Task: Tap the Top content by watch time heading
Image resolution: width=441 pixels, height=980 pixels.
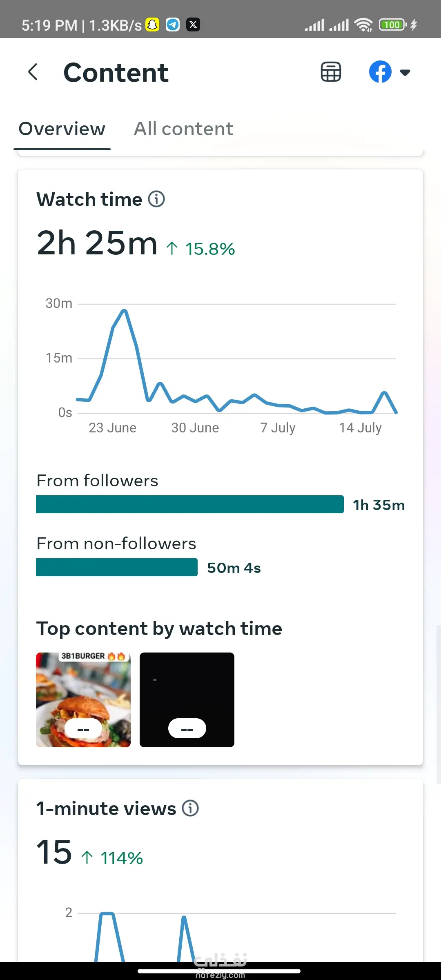Action: [x=159, y=628]
